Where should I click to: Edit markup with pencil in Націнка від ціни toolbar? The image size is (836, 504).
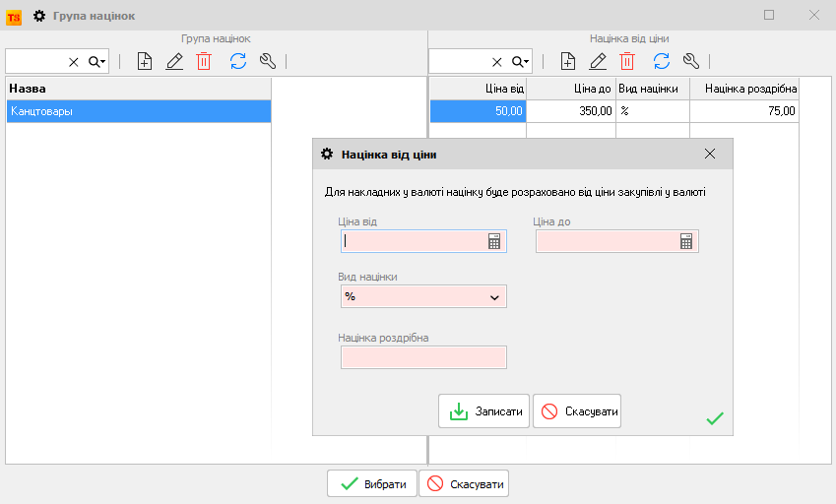[598, 61]
